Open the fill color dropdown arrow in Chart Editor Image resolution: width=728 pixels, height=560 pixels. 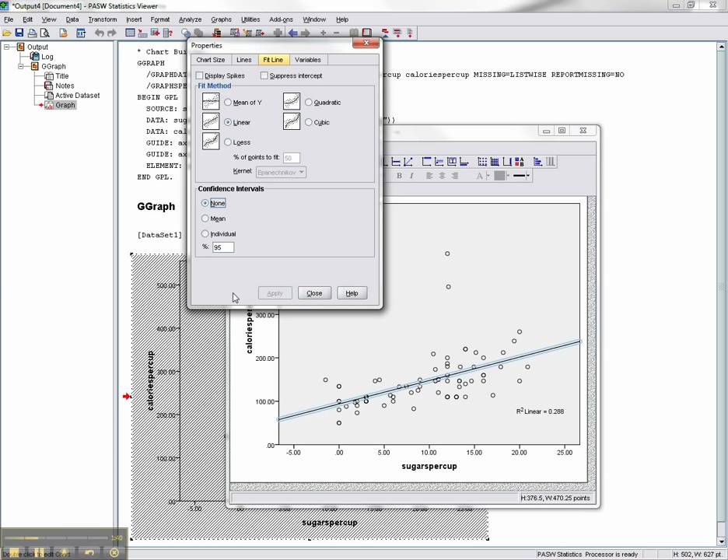508,176
